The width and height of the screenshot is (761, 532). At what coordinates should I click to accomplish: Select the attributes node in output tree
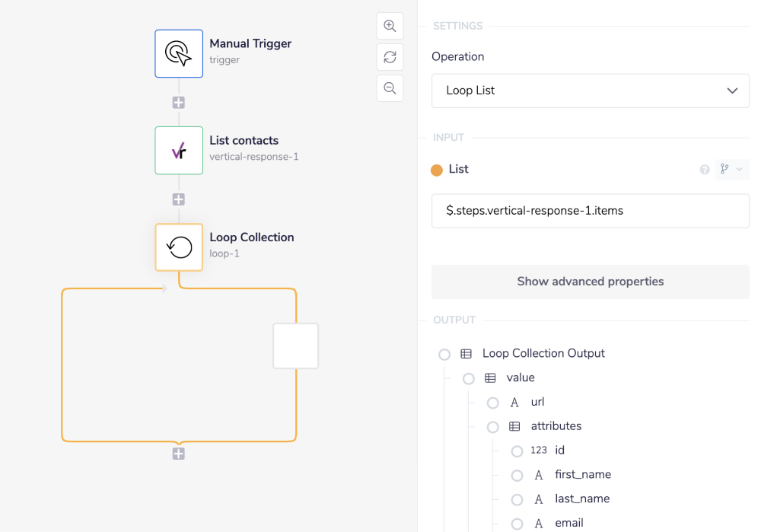[x=493, y=427]
